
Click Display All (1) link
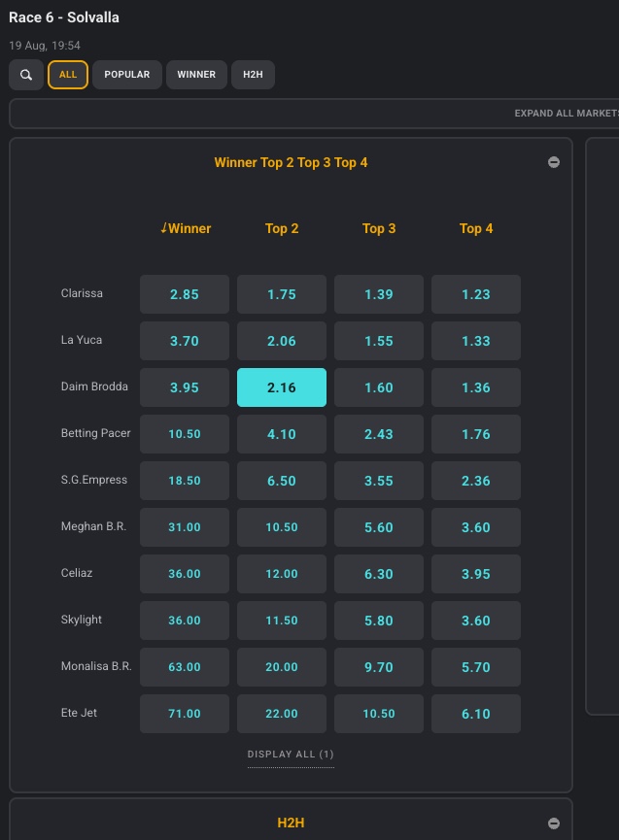291,755
